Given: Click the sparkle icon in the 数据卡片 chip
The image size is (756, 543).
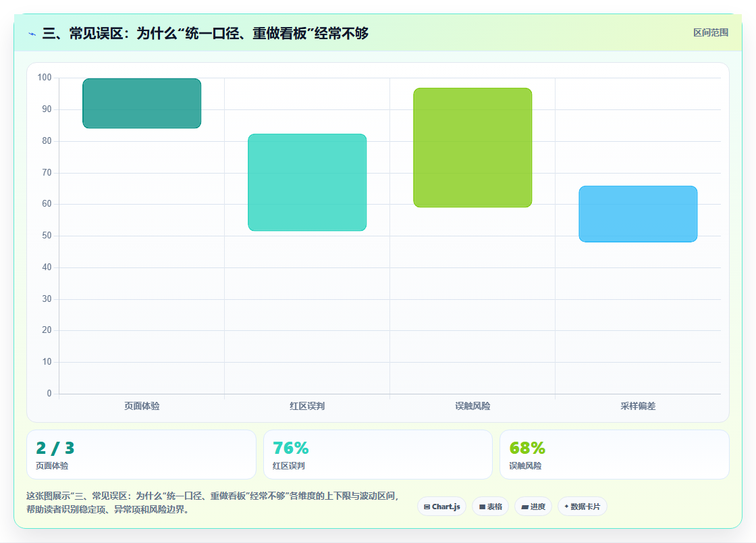Looking at the screenshot, I should point(566,507).
